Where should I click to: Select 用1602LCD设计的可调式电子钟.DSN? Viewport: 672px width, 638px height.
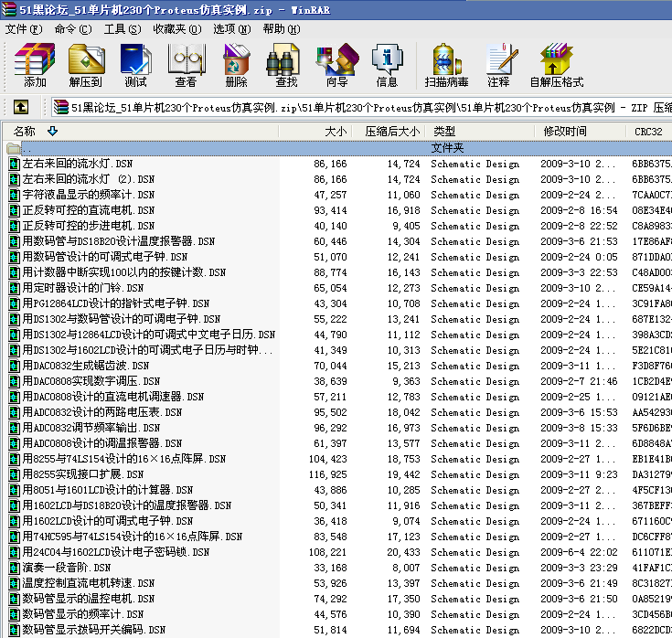(108, 521)
